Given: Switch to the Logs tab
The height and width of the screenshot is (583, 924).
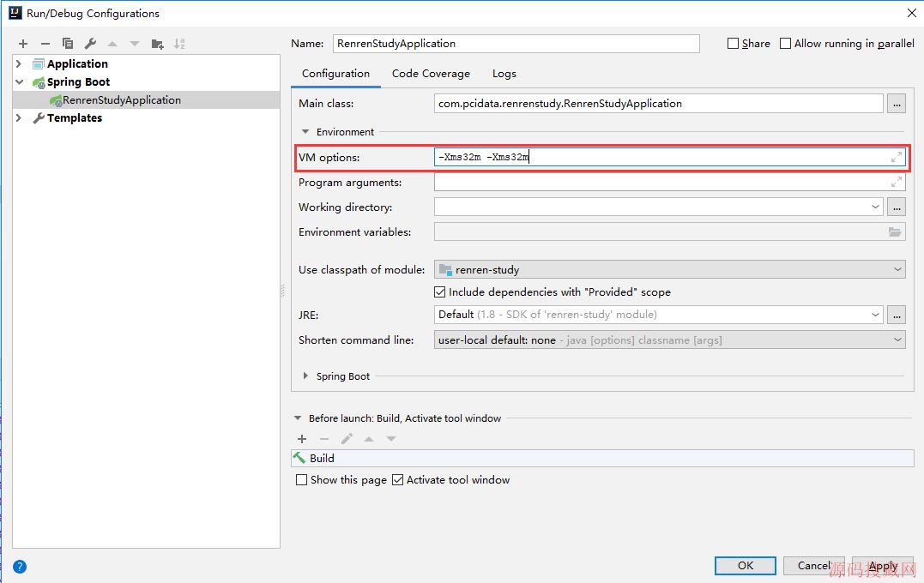Looking at the screenshot, I should (504, 74).
